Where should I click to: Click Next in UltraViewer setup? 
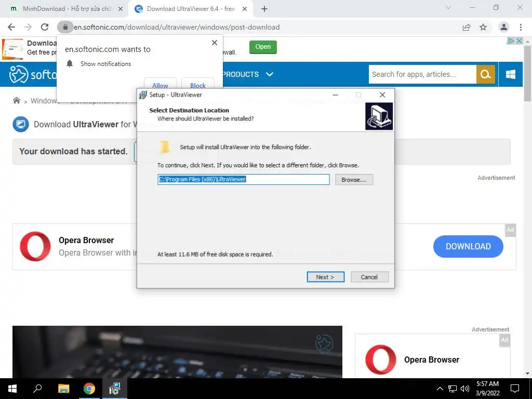(x=325, y=277)
